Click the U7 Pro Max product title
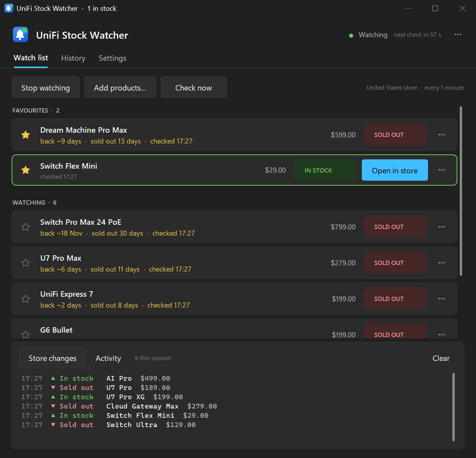476x458 pixels. [61, 258]
